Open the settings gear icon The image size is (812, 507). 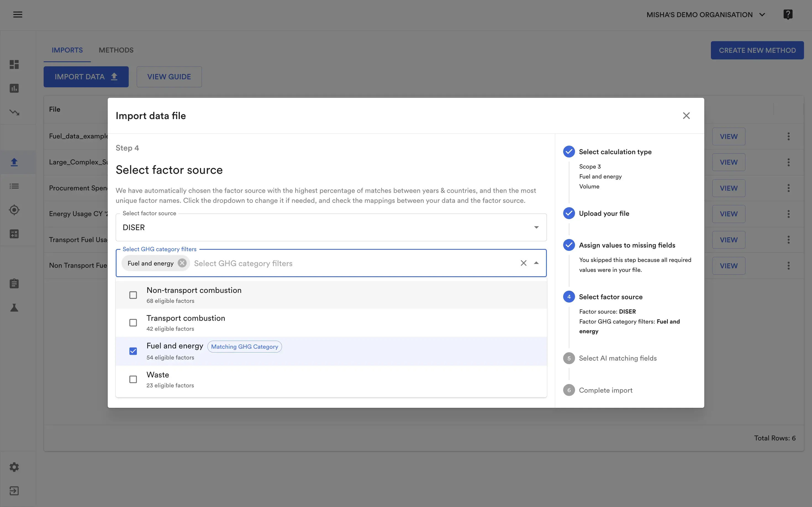coord(14,467)
